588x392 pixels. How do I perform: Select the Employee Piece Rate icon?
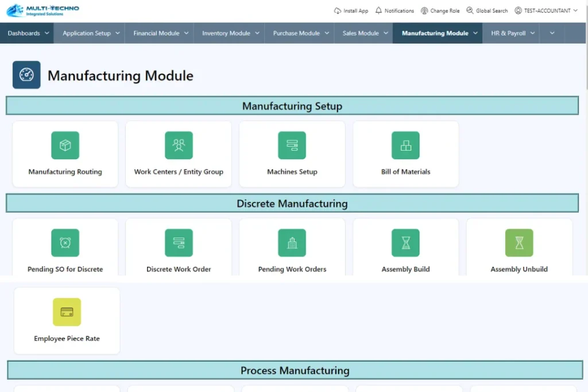67,312
